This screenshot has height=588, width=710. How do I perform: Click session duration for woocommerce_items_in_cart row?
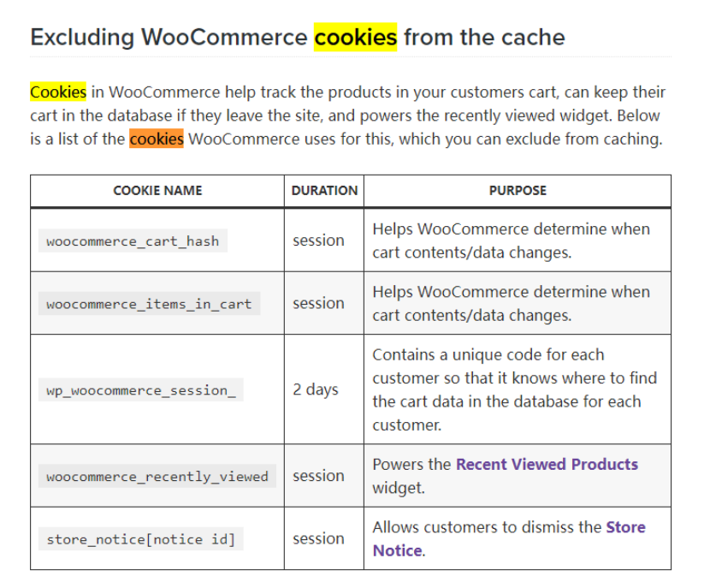tap(318, 303)
